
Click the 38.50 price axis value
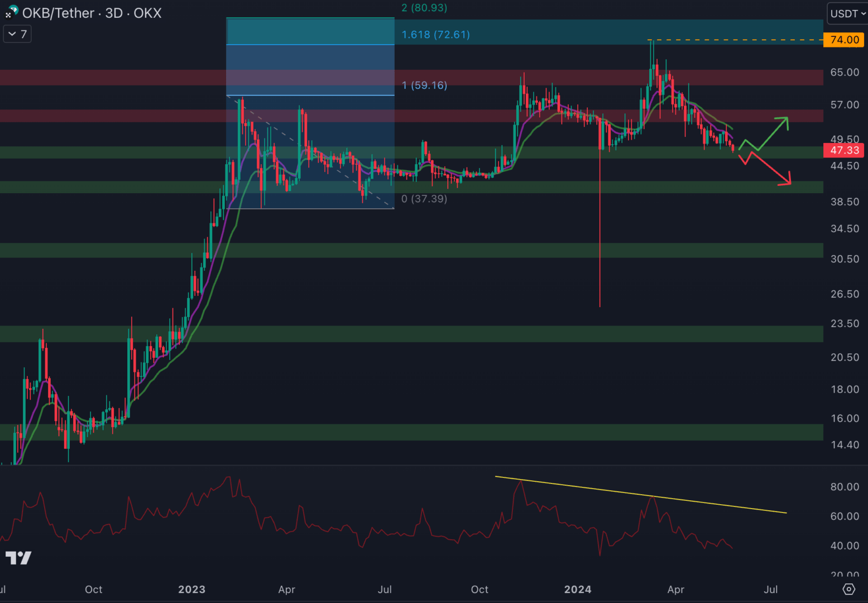pyautogui.click(x=845, y=202)
